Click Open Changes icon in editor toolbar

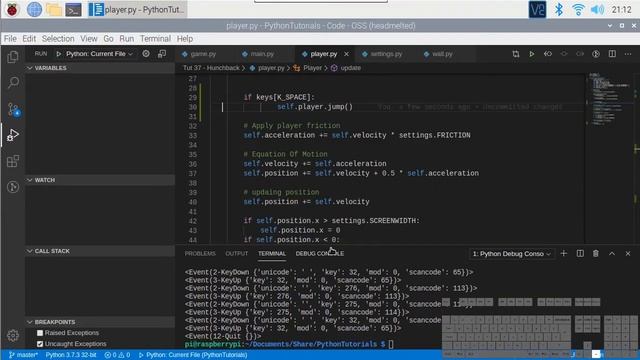(516, 54)
